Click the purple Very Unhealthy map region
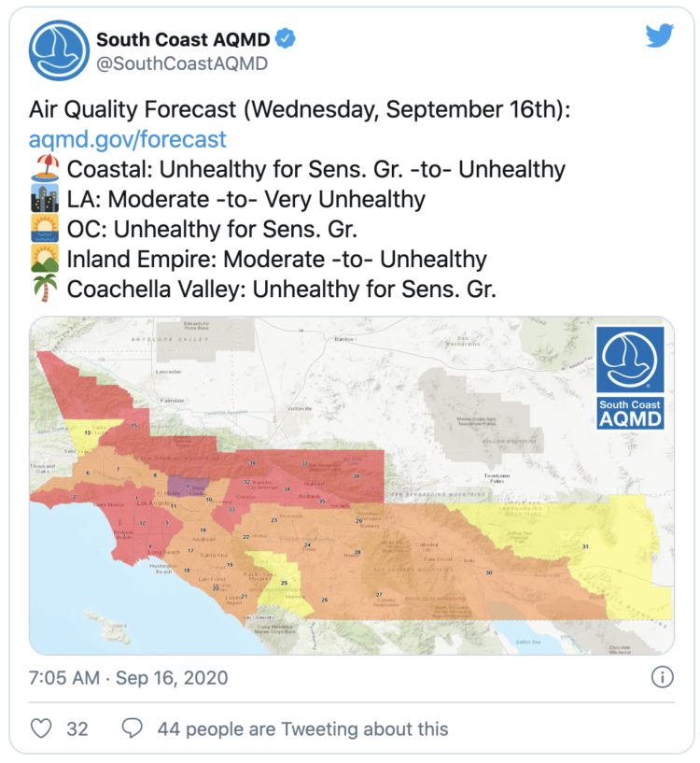Screen dimensions: 700x763 pyautogui.click(x=194, y=487)
